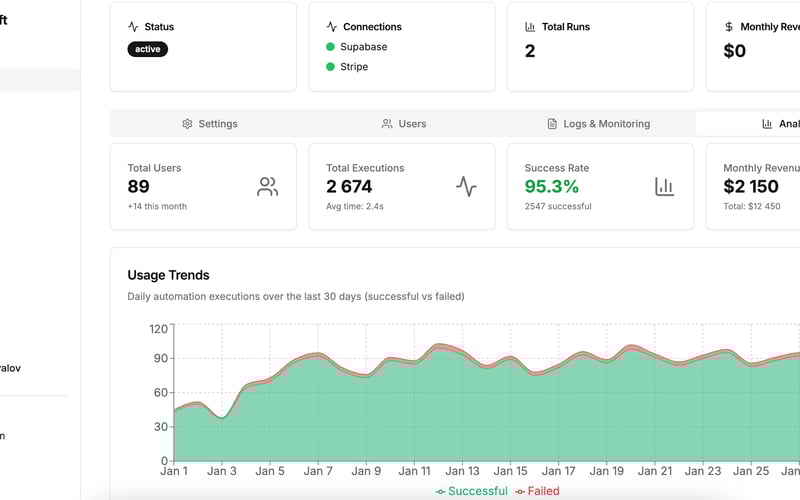Viewport: 800px width, 500px height.
Task: Click the Stripe connection entry
Action: [347, 66]
